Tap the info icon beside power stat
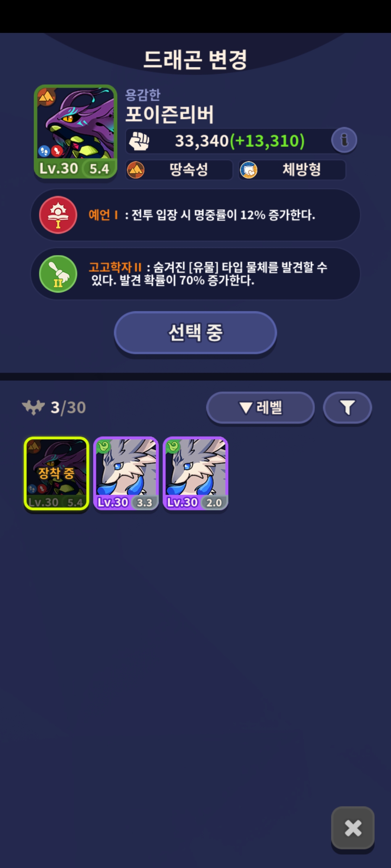 [x=344, y=140]
